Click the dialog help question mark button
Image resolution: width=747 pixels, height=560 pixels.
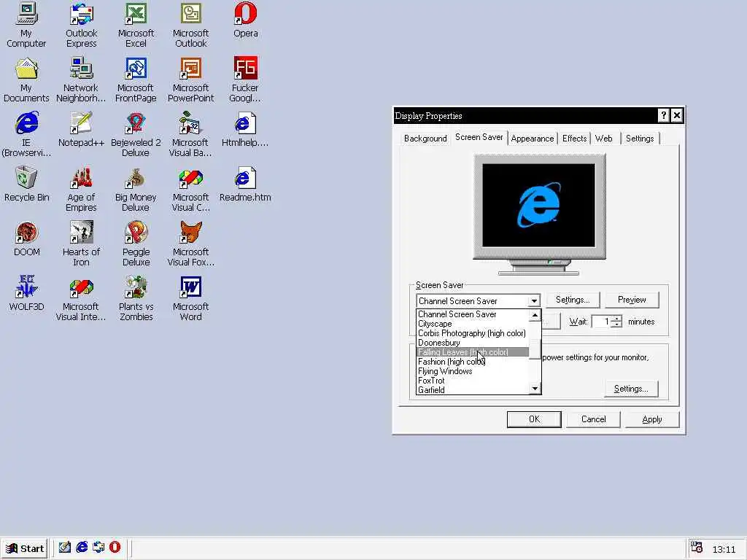663,115
